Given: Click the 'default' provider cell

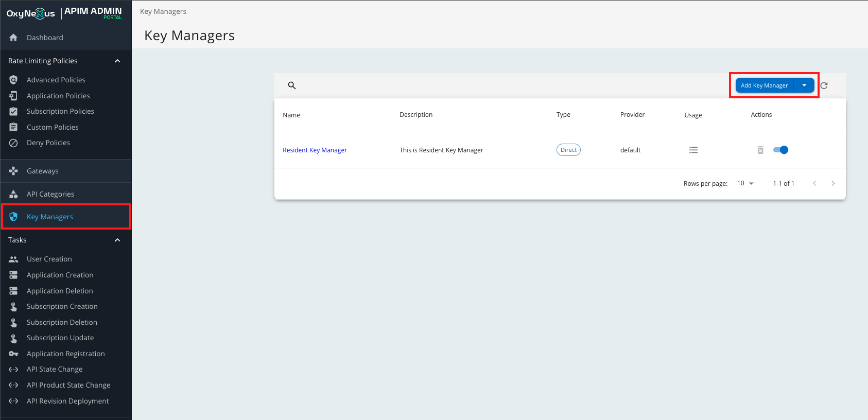Looking at the screenshot, I should point(630,150).
